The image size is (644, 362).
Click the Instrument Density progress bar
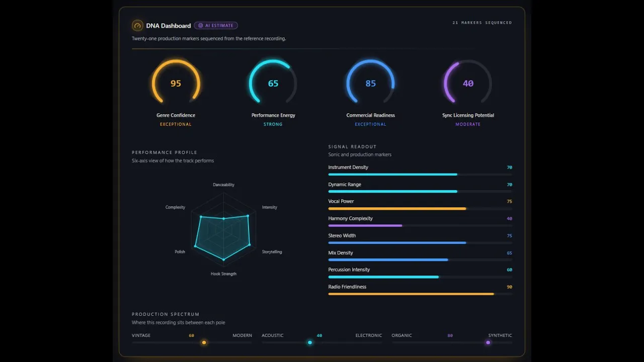click(420, 174)
